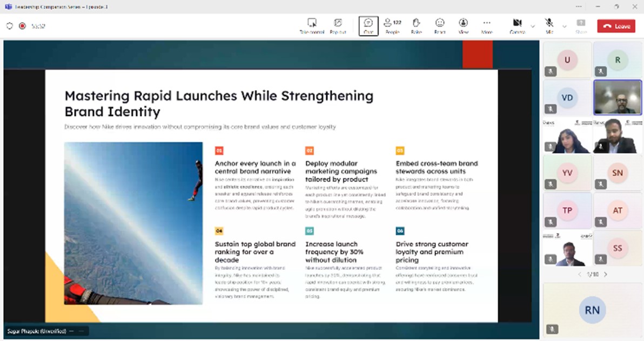Click presenter name label Sagar Phapale
Viewport: 644px width, 341px height.
click(x=37, y=331)
